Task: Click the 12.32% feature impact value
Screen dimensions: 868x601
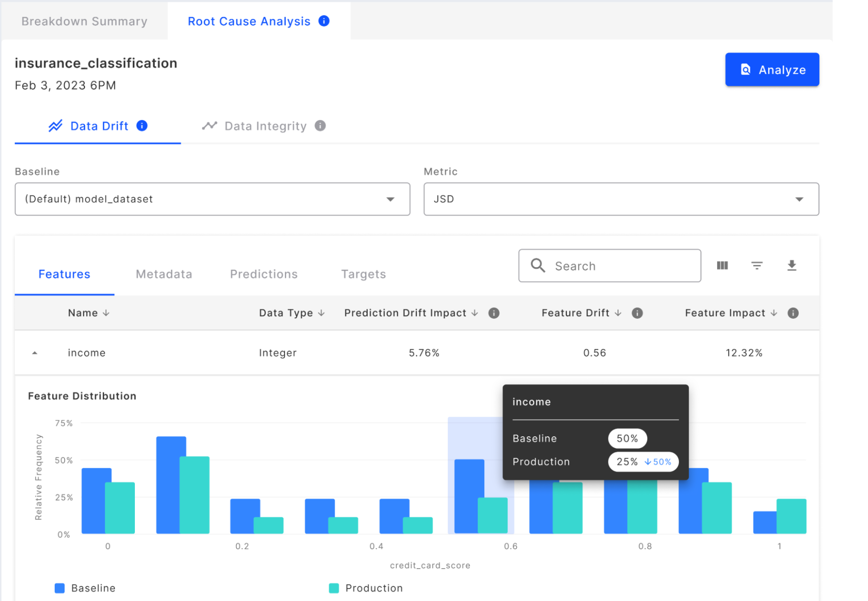Action: 744,353
